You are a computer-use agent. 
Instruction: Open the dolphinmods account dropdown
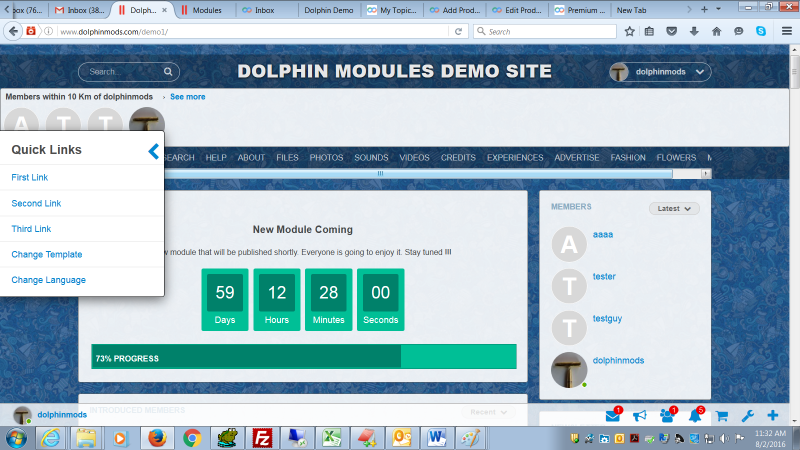click(x=660, y=72)
